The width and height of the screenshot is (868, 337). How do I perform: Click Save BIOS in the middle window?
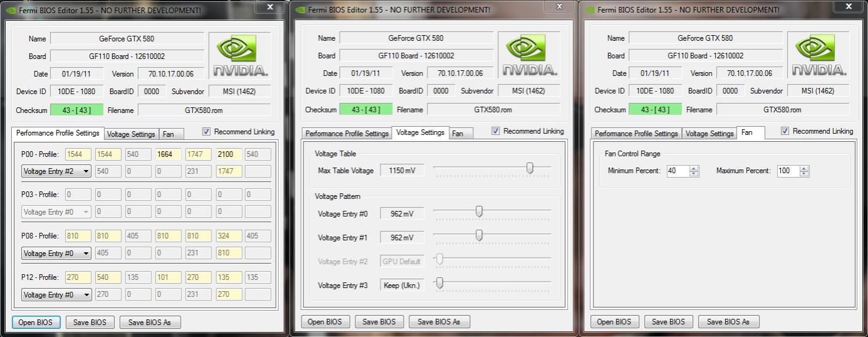(379, 322)
